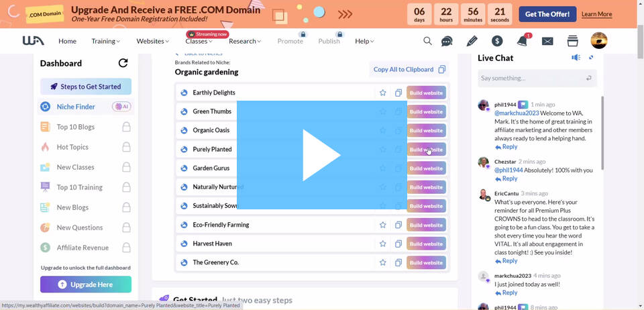Click the Top 10 Blogs lock icon
Viewport: 644px width, 310px height.
(x=127, y=127)
